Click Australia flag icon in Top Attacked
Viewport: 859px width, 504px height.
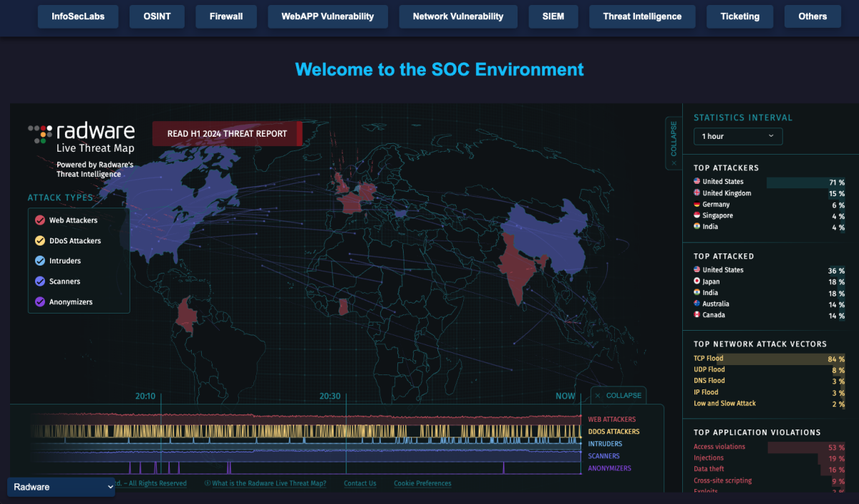click(x=697, y=304)
